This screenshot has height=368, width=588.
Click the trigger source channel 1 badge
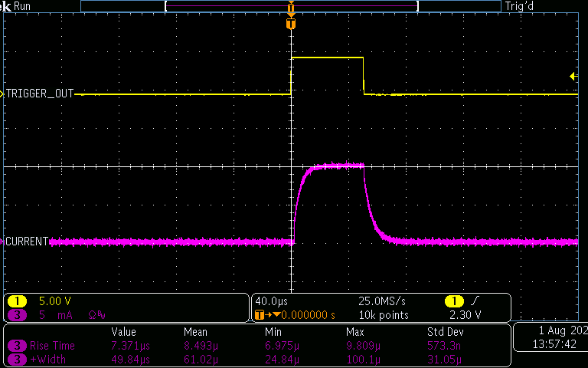454,301
